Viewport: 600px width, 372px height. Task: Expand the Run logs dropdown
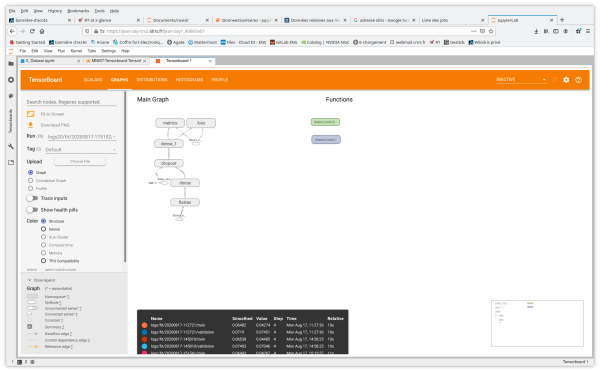tap(82, 137)
